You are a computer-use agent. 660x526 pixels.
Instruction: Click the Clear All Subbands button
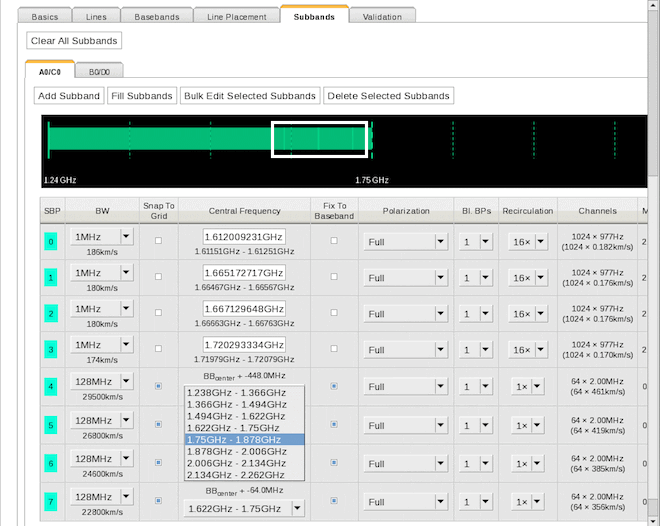pyautogui.click(x=75, y=41)
